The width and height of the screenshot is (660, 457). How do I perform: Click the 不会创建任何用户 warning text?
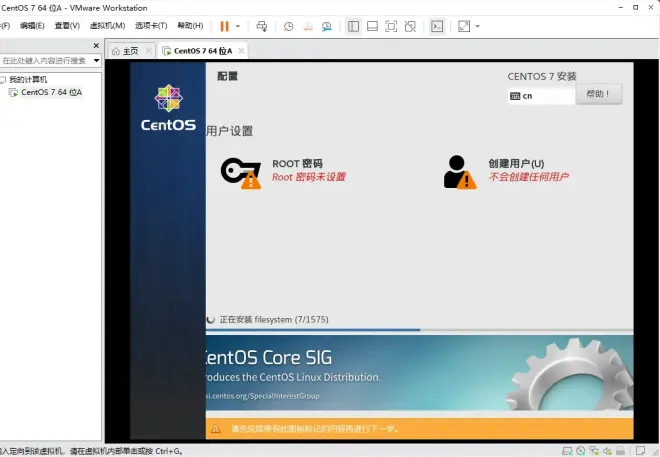pos(529,177)
